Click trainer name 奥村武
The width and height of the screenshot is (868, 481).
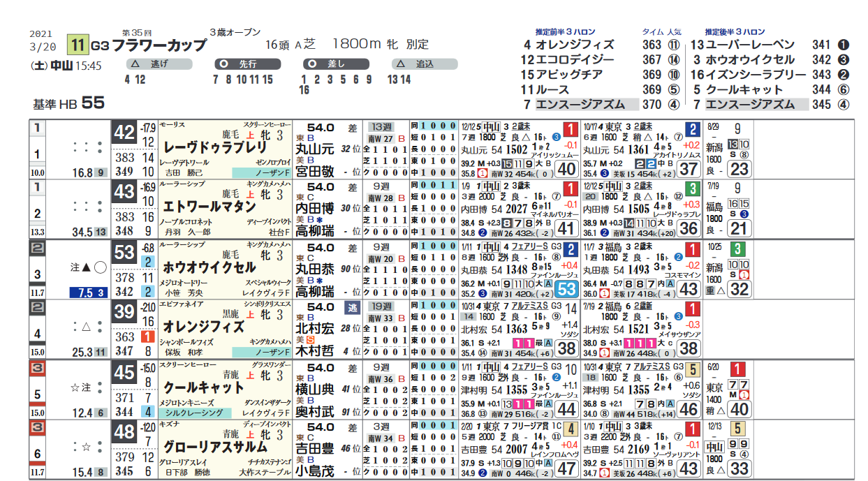pyautogui.click(x=315, y=412)
